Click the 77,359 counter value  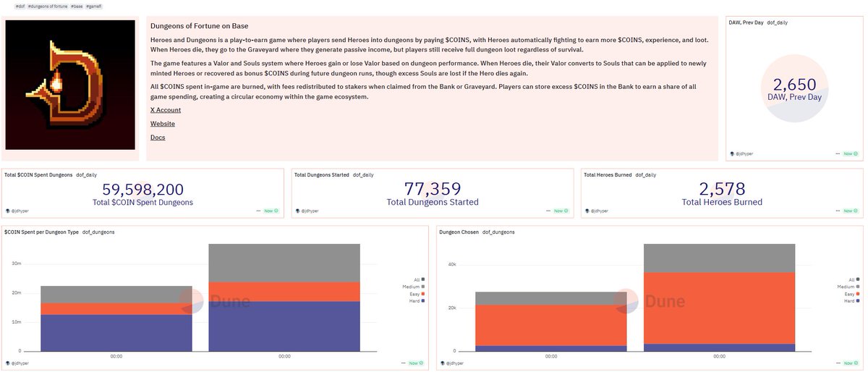coord(433,189)
